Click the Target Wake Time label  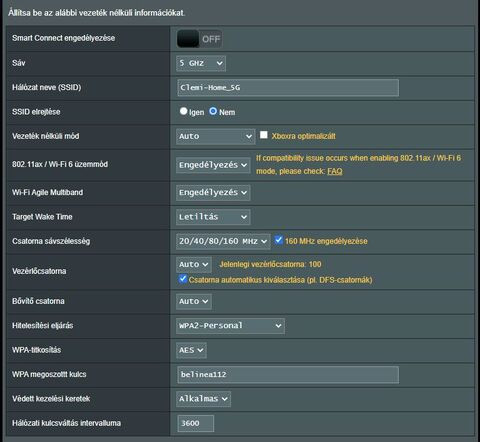pyautogui.click(x=42, y=217)
